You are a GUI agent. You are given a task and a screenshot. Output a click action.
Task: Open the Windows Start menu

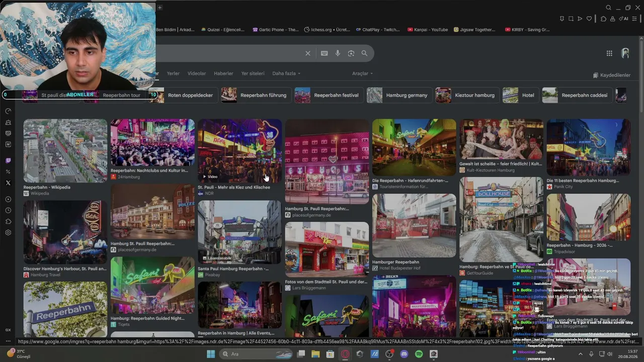[x=211, y=354]
